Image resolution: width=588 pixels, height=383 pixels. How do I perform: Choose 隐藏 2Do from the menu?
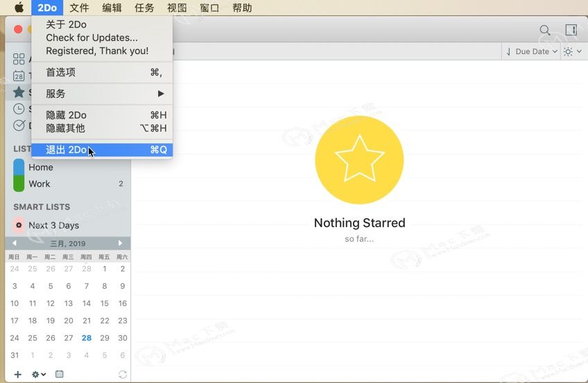102,115
